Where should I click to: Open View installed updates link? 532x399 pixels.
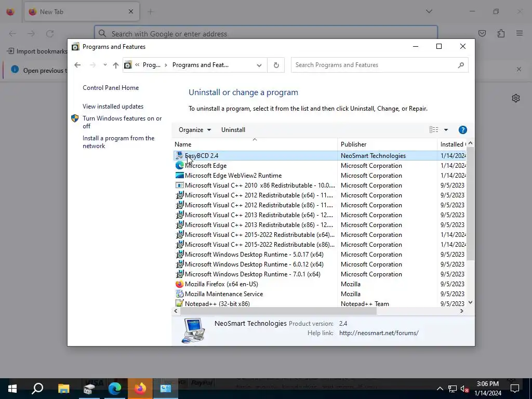[113, 106]
